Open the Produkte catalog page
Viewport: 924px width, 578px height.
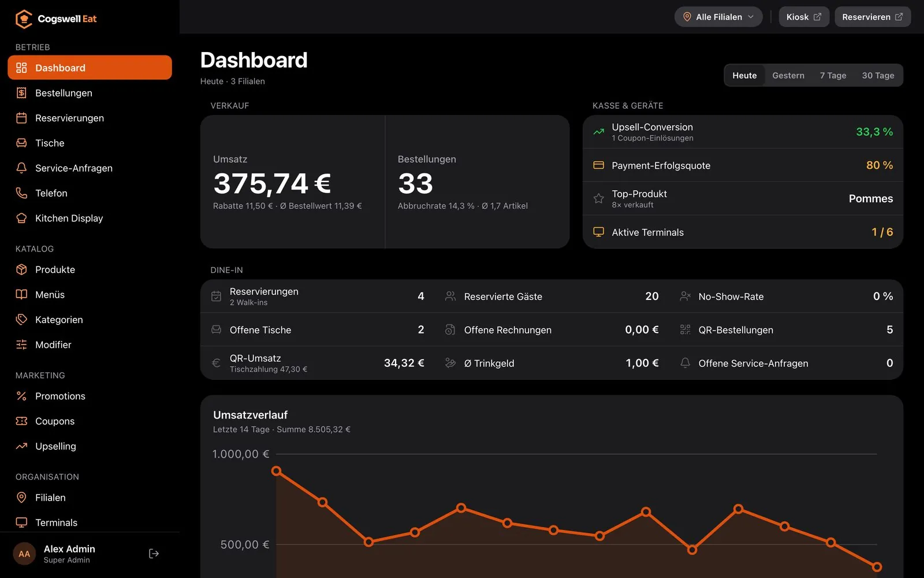[x=90, y=269]
